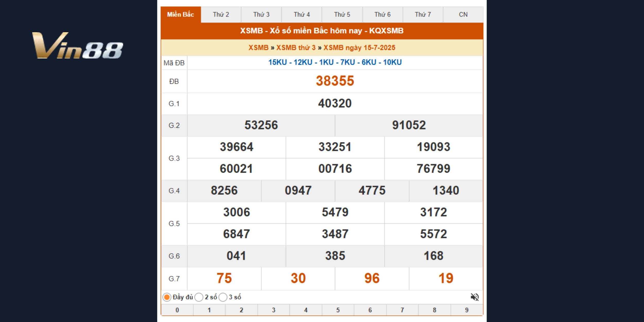The image size is (644, 322).
Task: Click the ĐB row label
Action: tap(174, 82)
